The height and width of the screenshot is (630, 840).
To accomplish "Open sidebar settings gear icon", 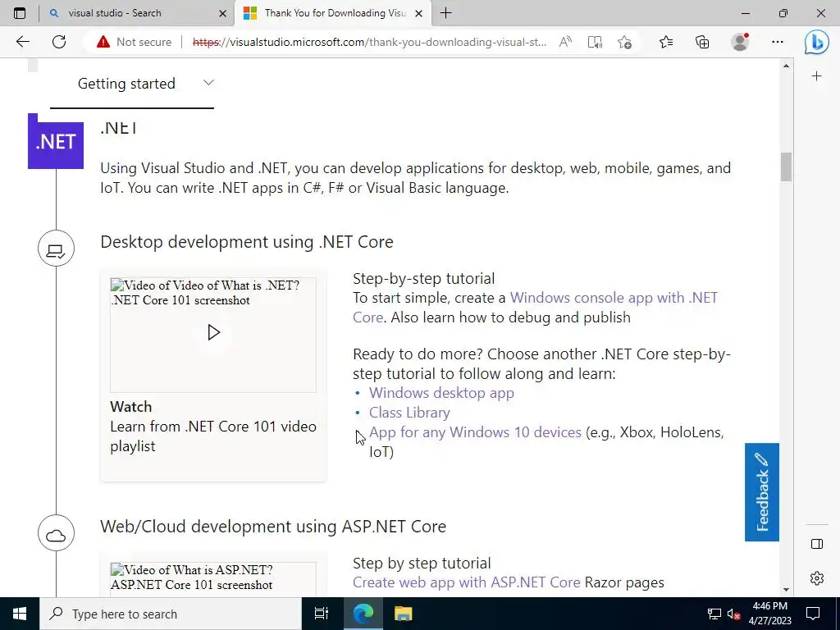I will [x=816, y=578].
